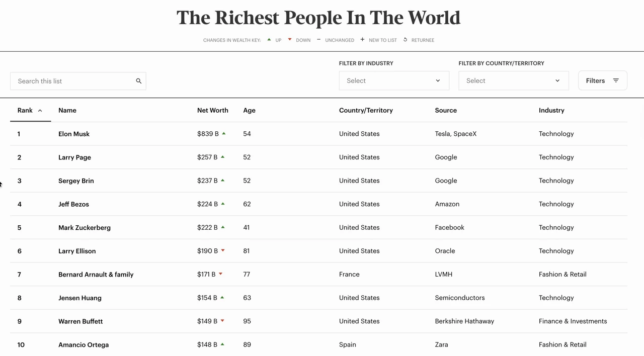Click the red down arrow next to Warren Buffett's $149 B
The width and height of the screenshot is (644, 356).
(222, 321)
